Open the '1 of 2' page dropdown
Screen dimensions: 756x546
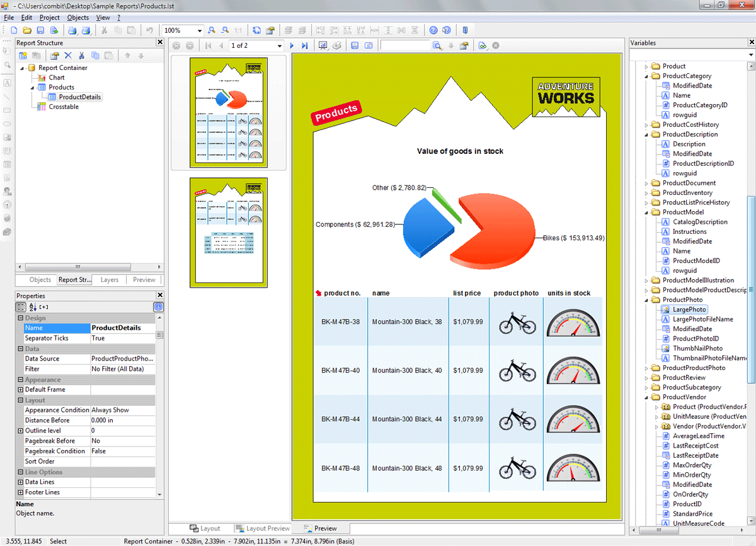pos(280,46)
